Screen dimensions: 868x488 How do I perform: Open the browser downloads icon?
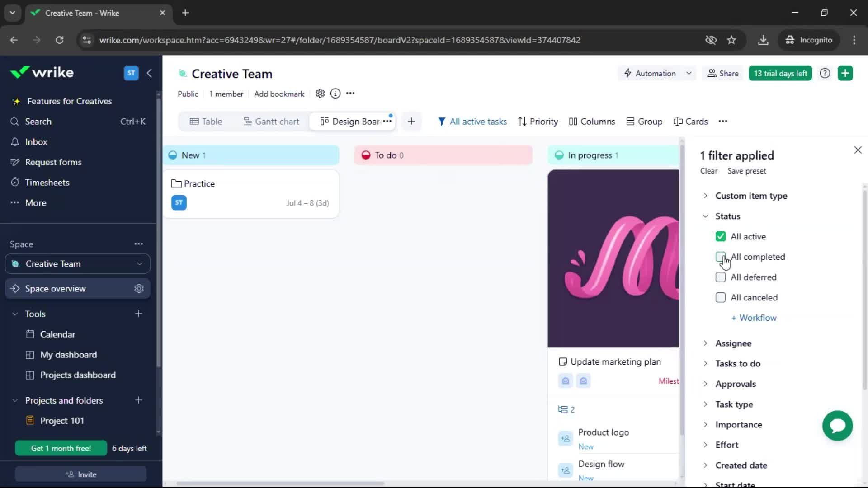pos(763,40)
